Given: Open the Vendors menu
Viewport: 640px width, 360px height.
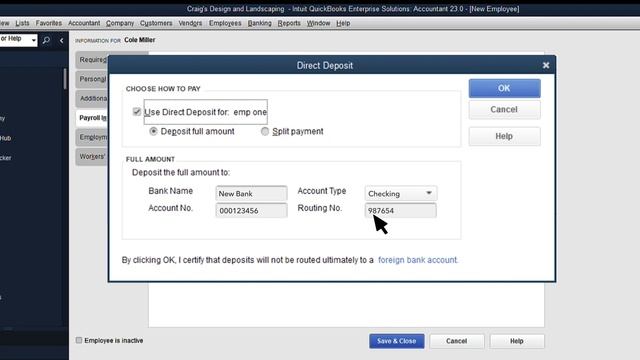Looking at the screenshot, I should click(x=190, y=23).
